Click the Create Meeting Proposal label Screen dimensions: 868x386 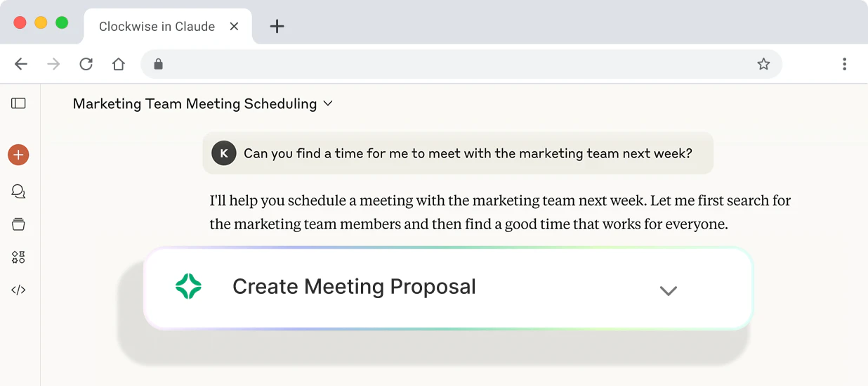point(354,287)
